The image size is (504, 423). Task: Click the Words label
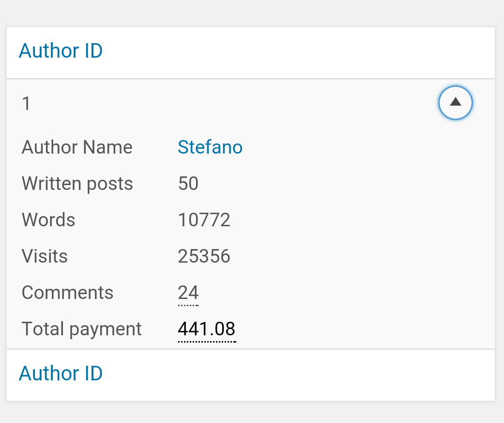click(48, 220)
